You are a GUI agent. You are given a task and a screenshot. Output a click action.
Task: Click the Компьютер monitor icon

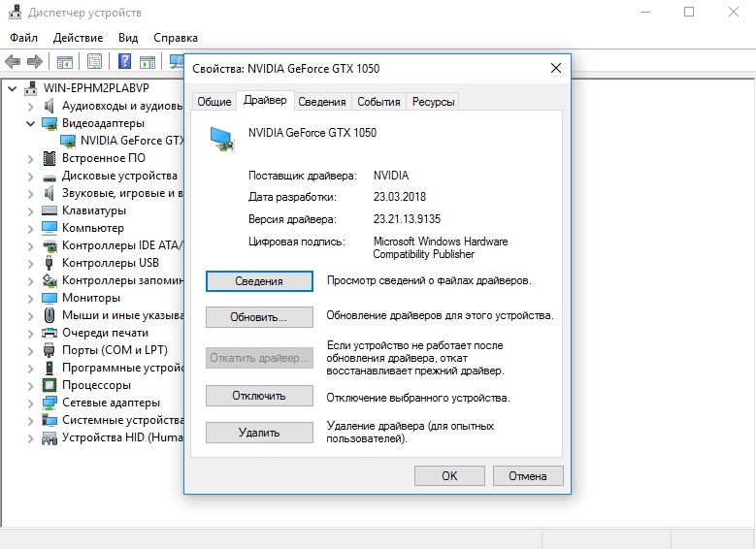tap(49, 228)
